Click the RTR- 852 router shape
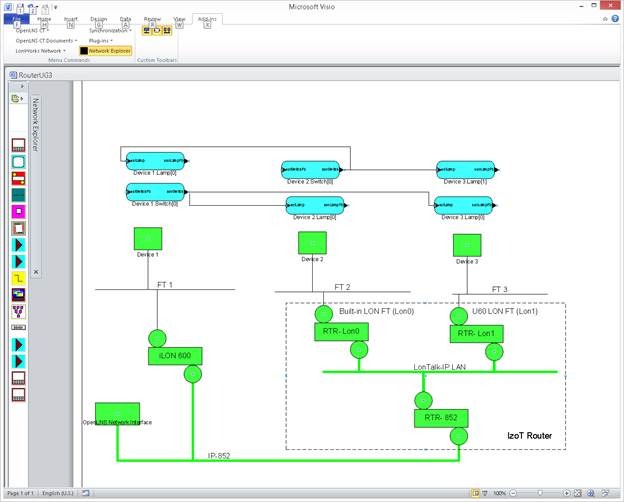 pos(441,418)
